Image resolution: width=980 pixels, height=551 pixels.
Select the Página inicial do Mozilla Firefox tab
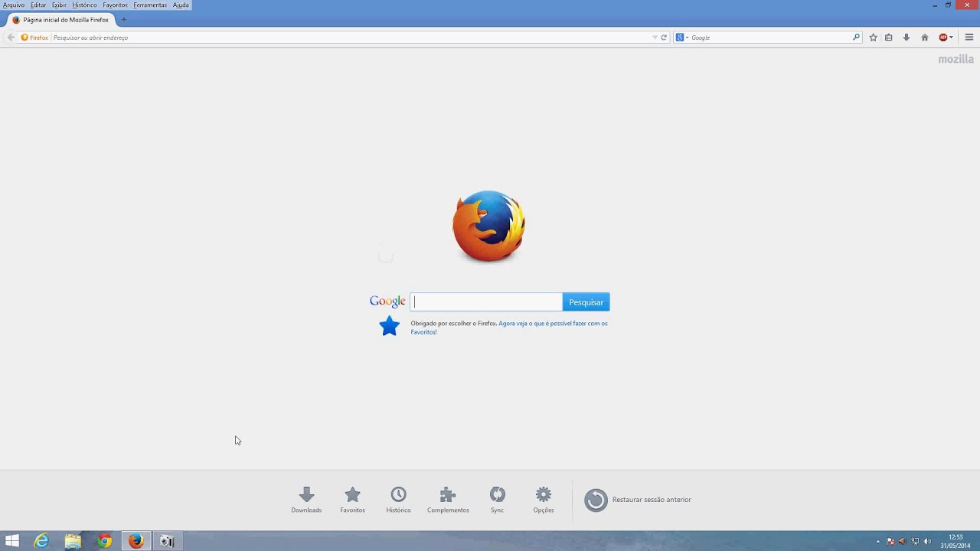(x=60, y=20)
